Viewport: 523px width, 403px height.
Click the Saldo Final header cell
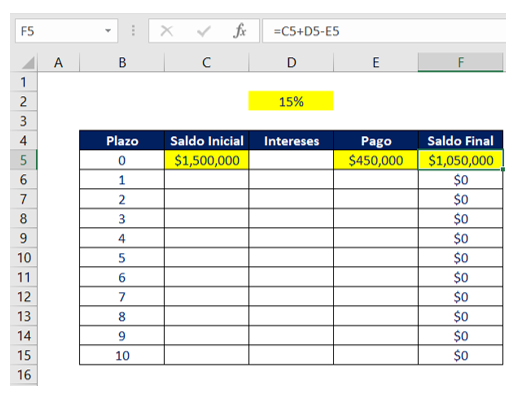tap(461, 140)
